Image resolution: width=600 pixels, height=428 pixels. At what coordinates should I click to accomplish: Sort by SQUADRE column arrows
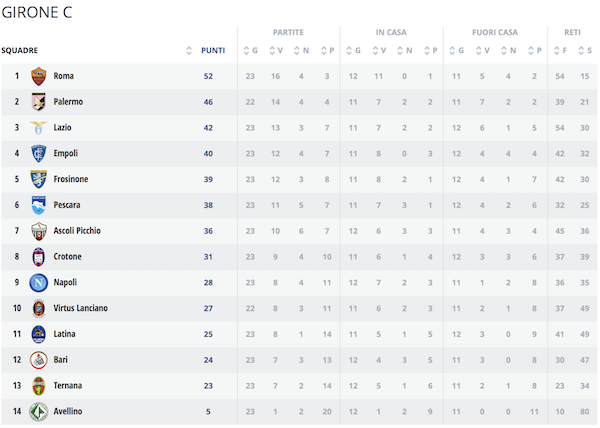point(189,50)
